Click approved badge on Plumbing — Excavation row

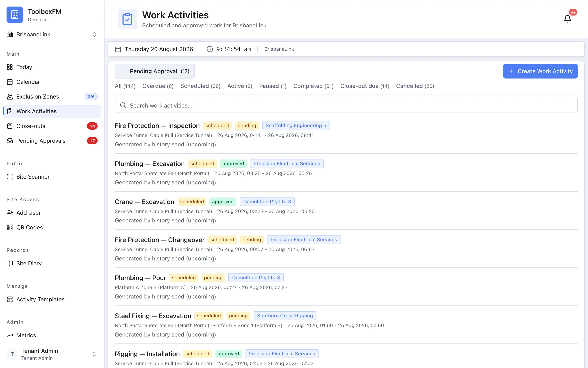tap(233, 164)
